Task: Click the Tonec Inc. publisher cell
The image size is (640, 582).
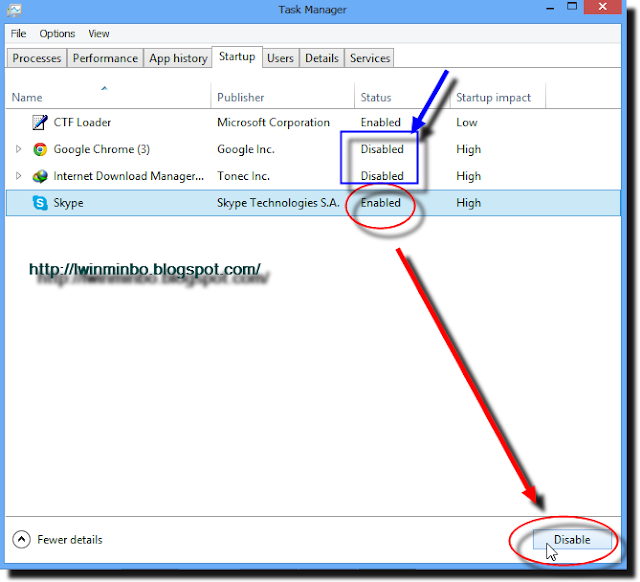Action: point(243,176)
